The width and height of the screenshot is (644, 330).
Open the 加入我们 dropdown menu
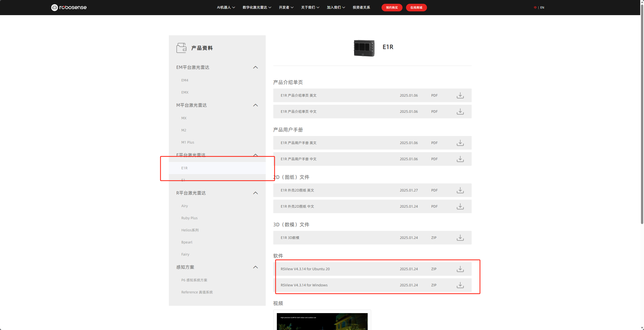336,8
